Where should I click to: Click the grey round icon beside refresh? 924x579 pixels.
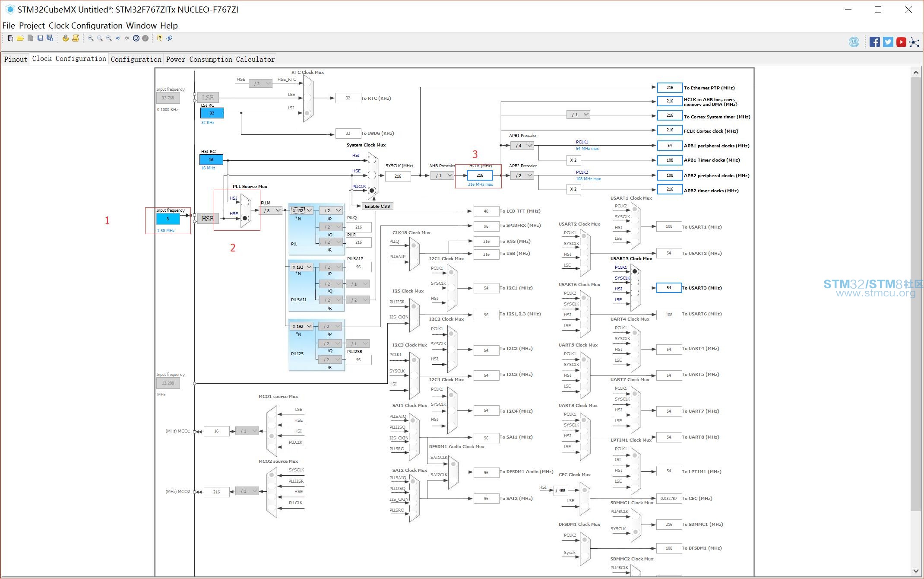pyautogui.click(x=146, y=38)
